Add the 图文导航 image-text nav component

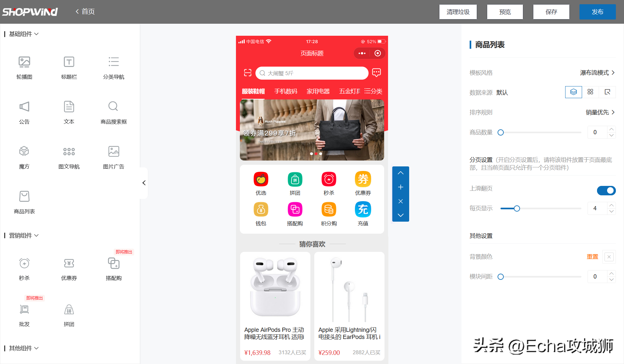click(69, 157)
